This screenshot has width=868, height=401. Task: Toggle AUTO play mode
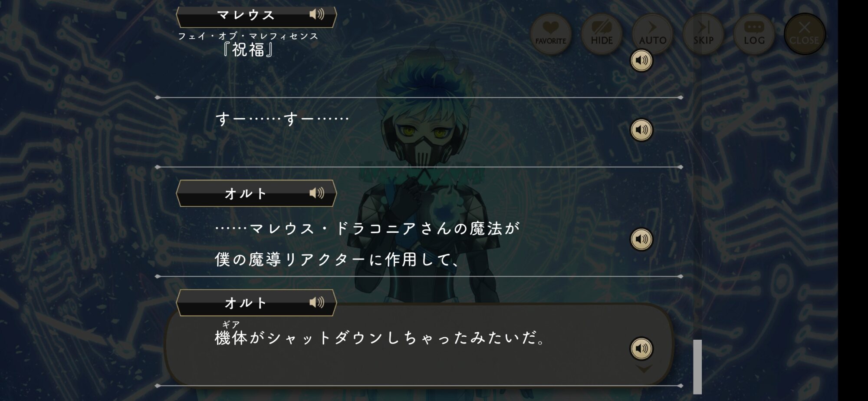(652, 34)
